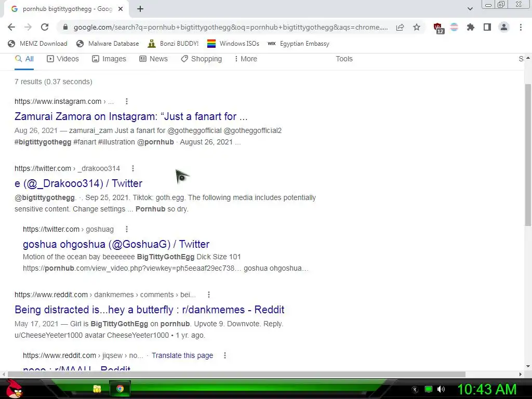Open the Egyptian Embassy bookmark
Image resolution: width=532 pixels, height=399 pixels.
(298, 44)
